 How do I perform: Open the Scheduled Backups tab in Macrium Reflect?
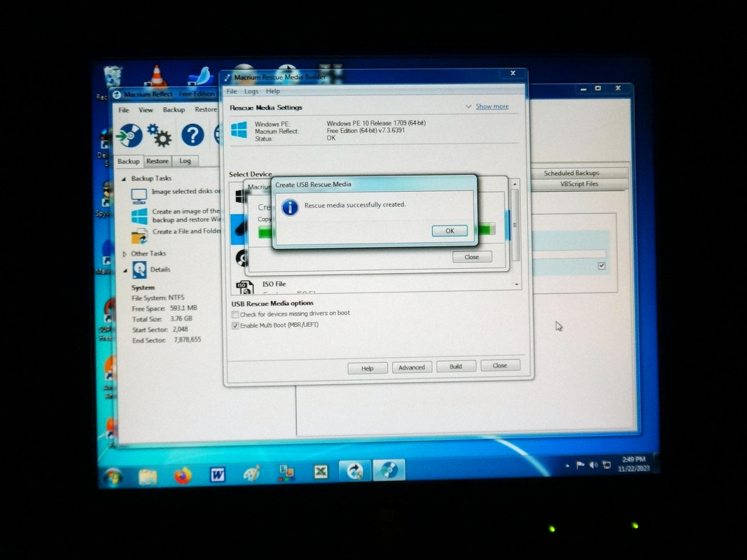pos(572,173)
